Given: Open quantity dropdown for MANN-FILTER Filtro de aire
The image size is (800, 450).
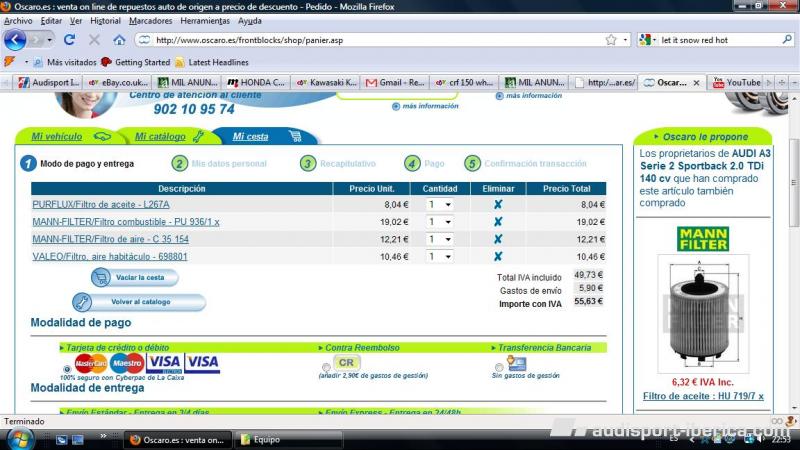Looking at the screenshot, I should [439, 239].
